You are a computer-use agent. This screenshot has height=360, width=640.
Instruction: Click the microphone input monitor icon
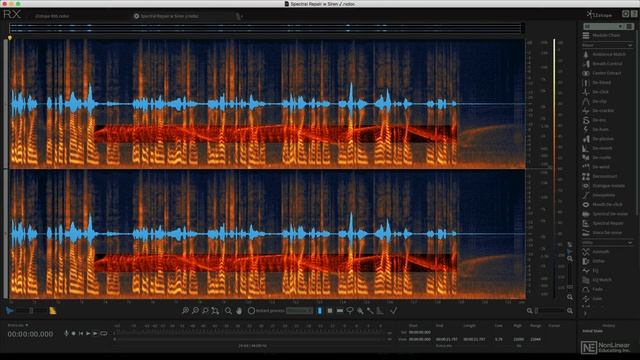coord(66,333)
